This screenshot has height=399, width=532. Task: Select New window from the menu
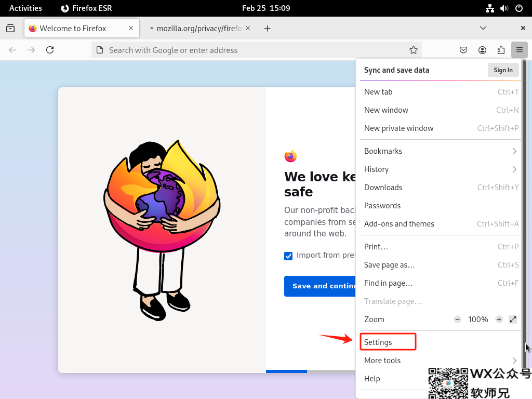(440, 110)
